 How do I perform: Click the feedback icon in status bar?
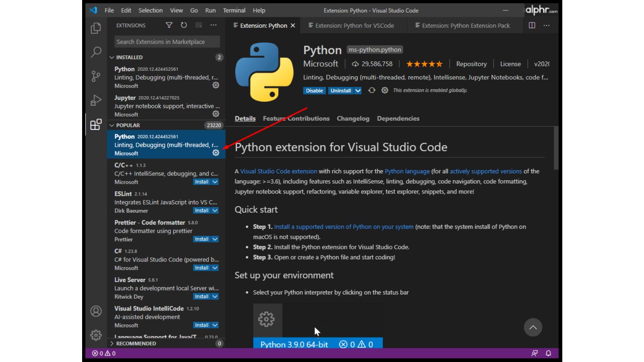point(535,353)
